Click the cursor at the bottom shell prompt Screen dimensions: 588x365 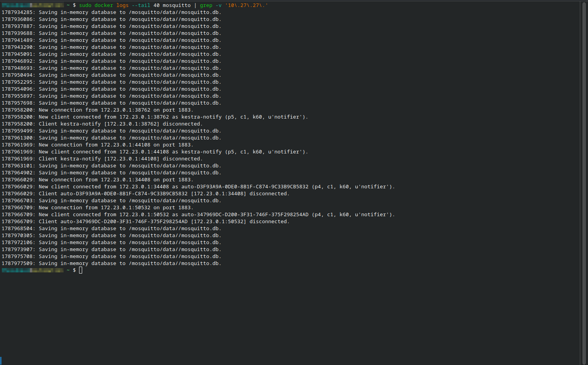tap(81, 270)
